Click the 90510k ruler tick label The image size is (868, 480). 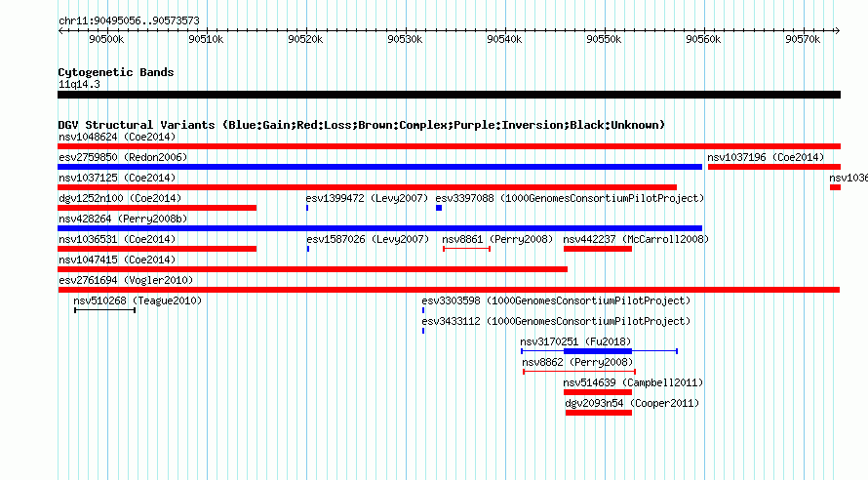tap(206, 39)
